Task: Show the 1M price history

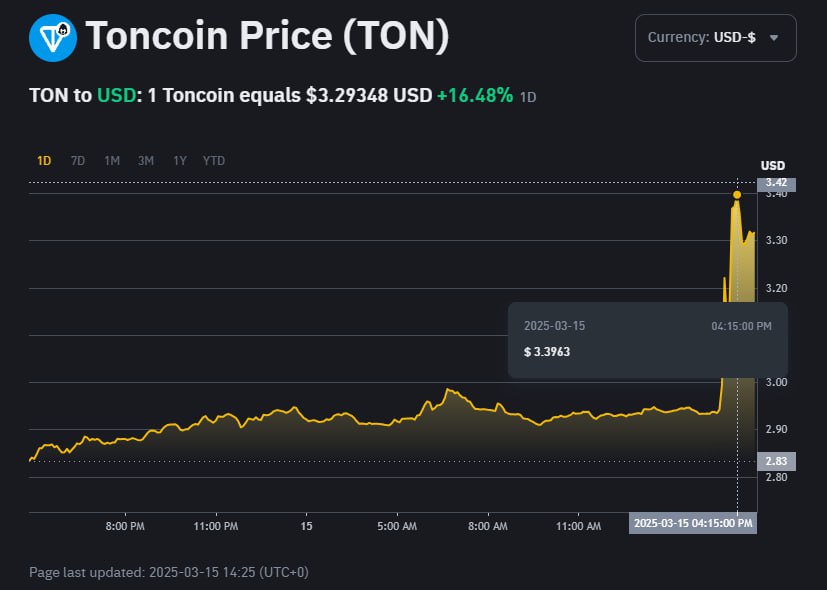Action: [112, 160]
